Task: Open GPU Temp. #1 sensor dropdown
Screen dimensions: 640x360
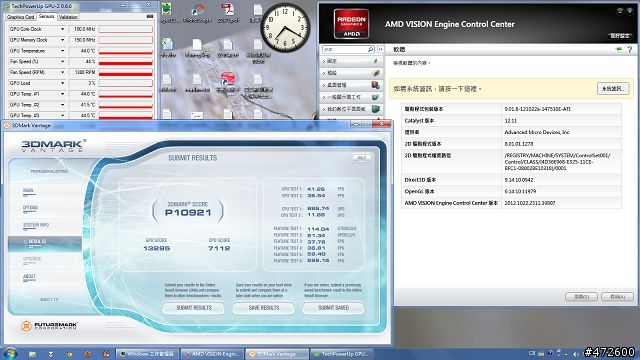Action: [x=62, y=94]
